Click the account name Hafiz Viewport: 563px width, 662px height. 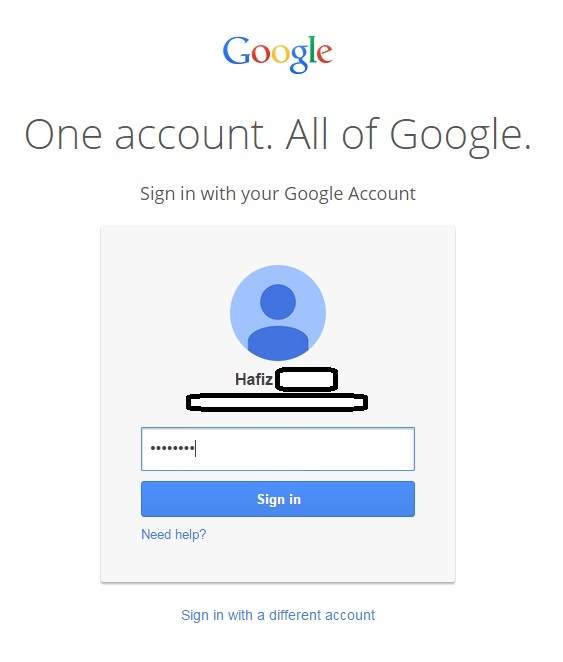point(254,379)
